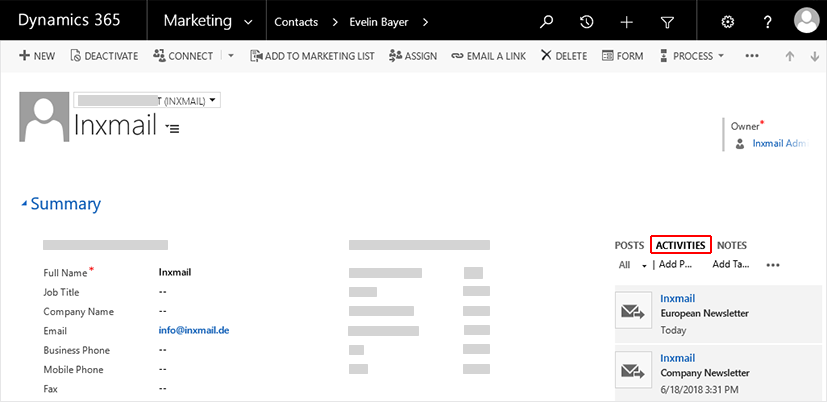This screenshot has height=402, width=827.
Task: Click the DEACTIVATE button
Action: click(x=105, y=56)
